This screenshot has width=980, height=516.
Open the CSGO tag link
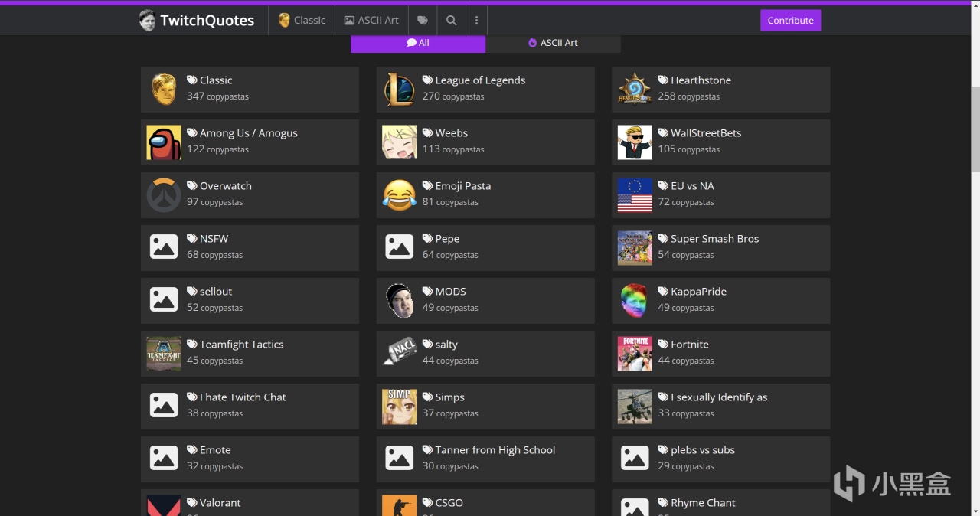443,503
